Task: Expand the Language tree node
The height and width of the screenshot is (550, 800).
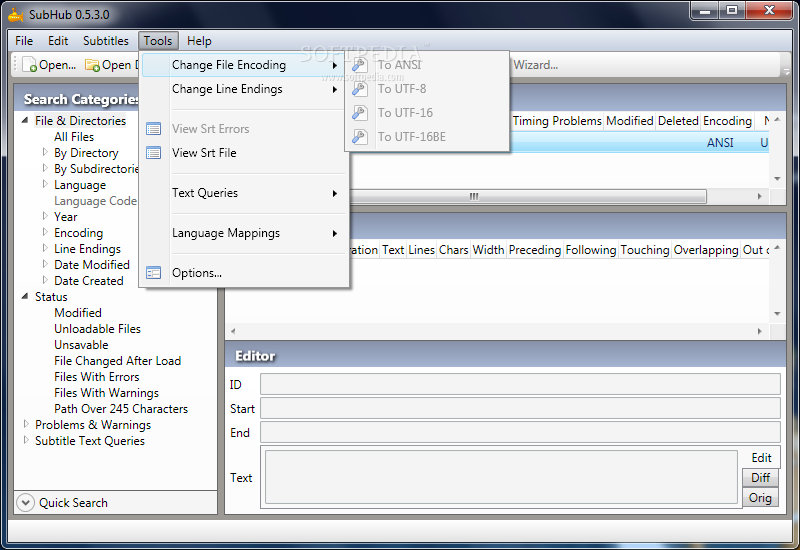Action: pyautogui.click(x=45, y=184)
